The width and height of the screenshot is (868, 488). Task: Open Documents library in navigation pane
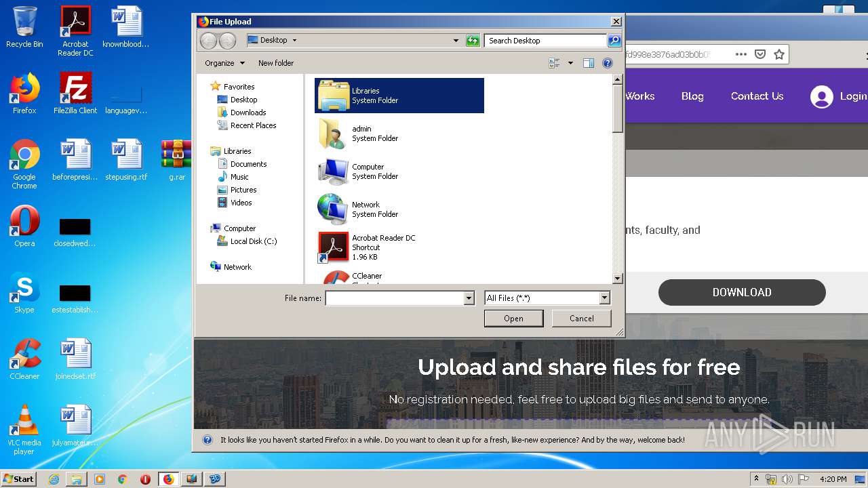(x=242, y=164)
